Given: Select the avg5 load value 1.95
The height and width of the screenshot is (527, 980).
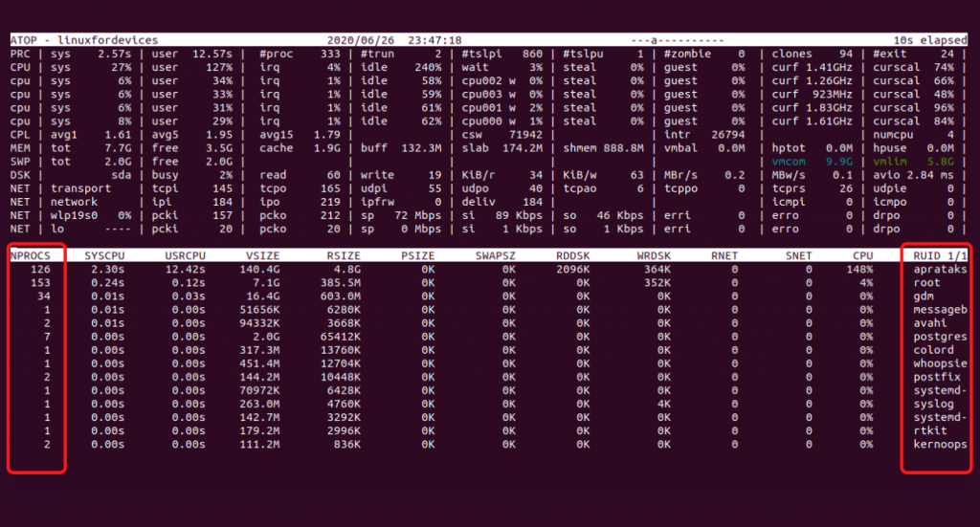Looking at the screenshot, I should [219, 135].
